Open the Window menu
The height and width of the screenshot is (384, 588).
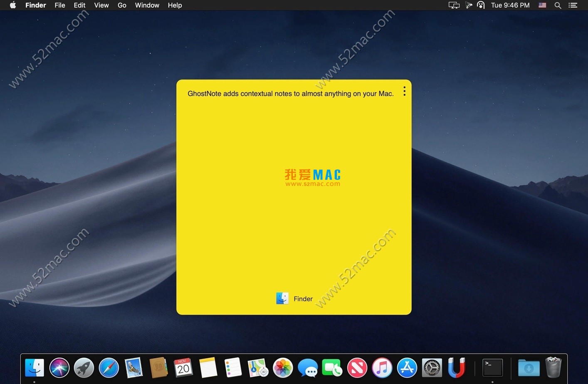147,5
